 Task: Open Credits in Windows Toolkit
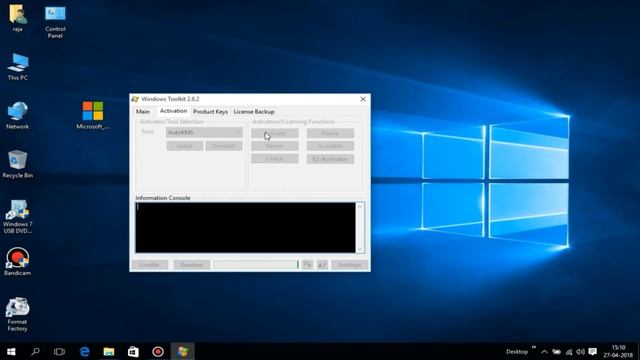[x=149, y=265]
